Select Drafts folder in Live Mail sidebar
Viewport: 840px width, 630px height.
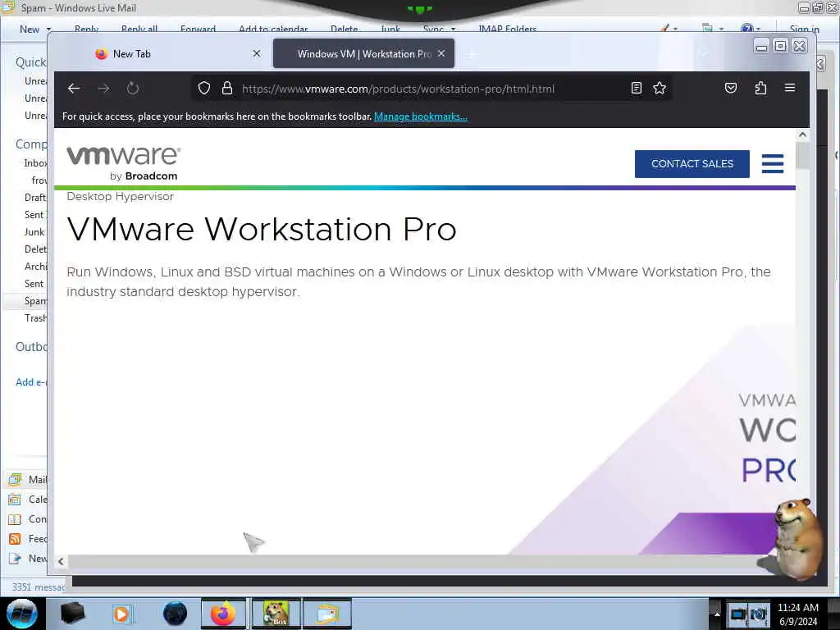point(35,198)
